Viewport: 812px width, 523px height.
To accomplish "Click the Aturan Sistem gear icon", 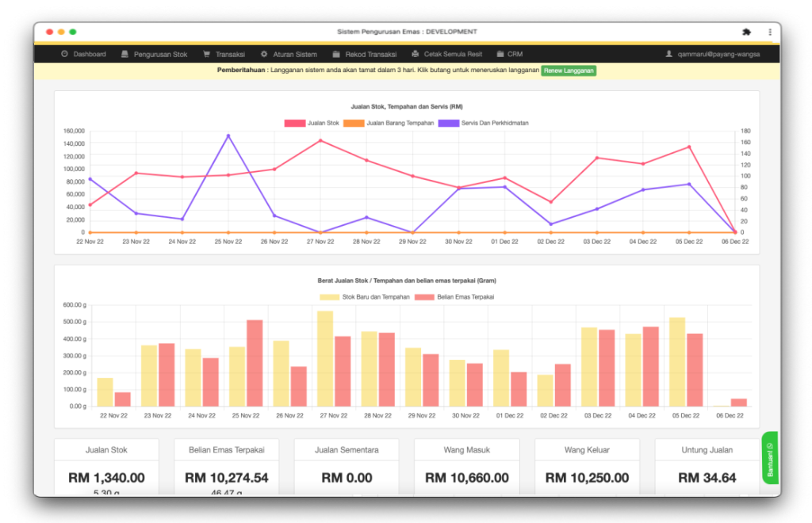I will 264,55.
